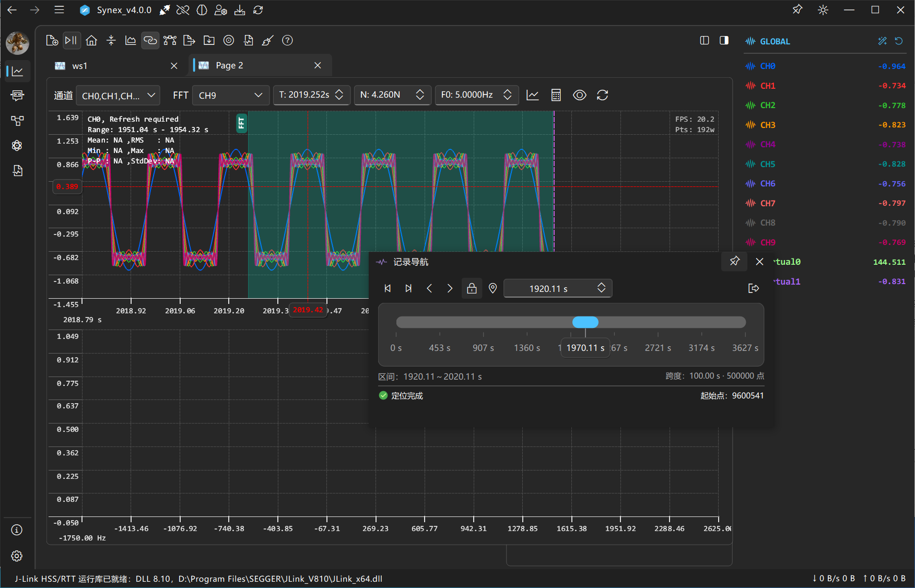Screen dimensions: 915x588
Task: Adjust the 1920.11 s time stepper
Action: (601, 288)
